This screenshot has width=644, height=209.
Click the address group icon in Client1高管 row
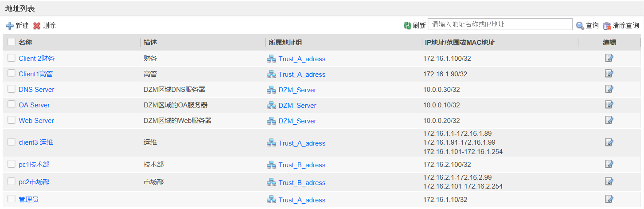pyautogui.click(x=271, y=74)
